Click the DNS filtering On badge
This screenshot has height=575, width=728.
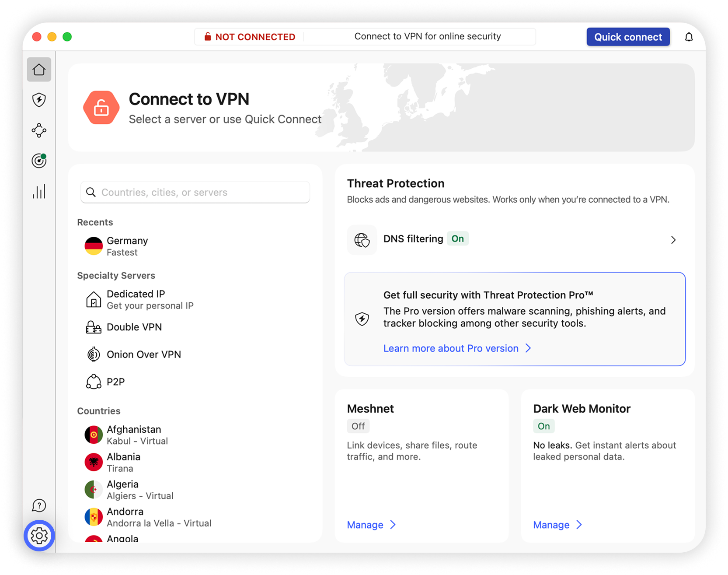click(x=457, y=239)
